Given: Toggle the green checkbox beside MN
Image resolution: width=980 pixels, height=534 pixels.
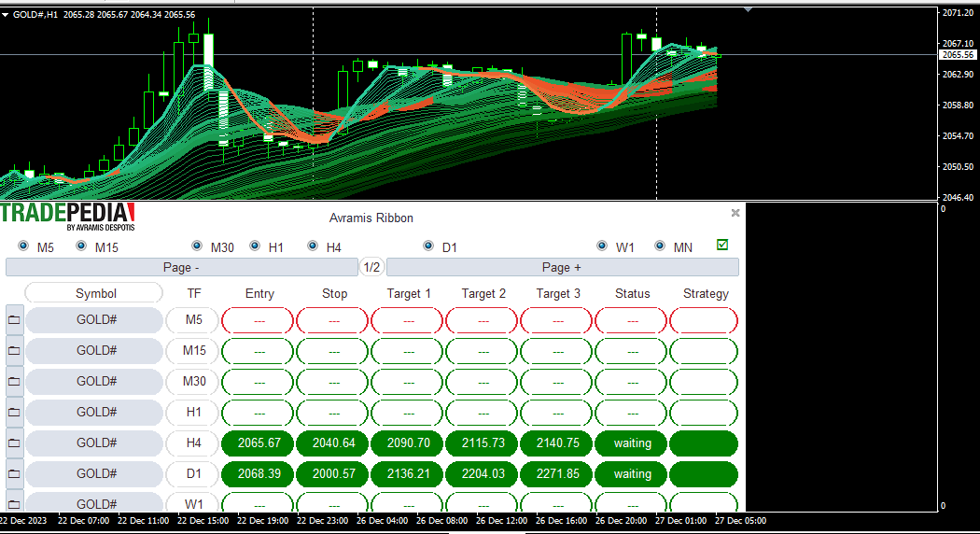Looking at the screenshot, I should (722, 245).
